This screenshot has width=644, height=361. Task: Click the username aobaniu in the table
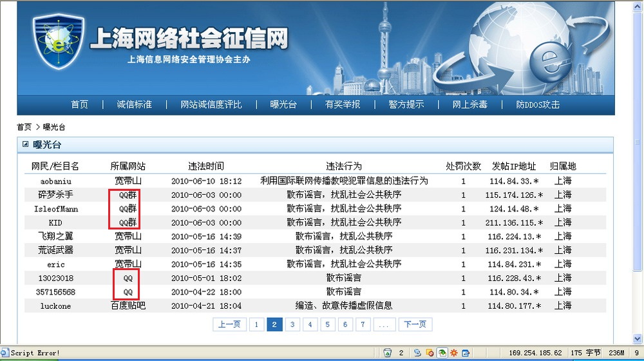[55, 181]
